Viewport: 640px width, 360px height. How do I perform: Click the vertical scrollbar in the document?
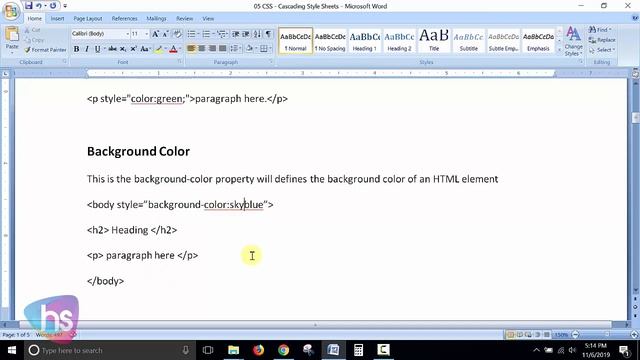[x=636, y=188]
